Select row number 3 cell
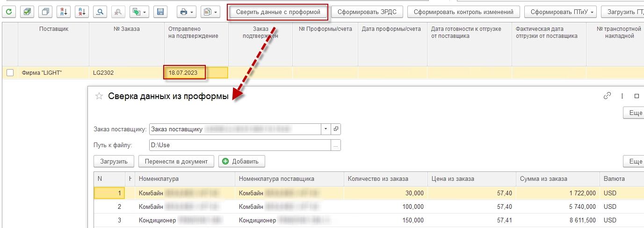The width and height of the screenshot is (644, 228). 109,220
